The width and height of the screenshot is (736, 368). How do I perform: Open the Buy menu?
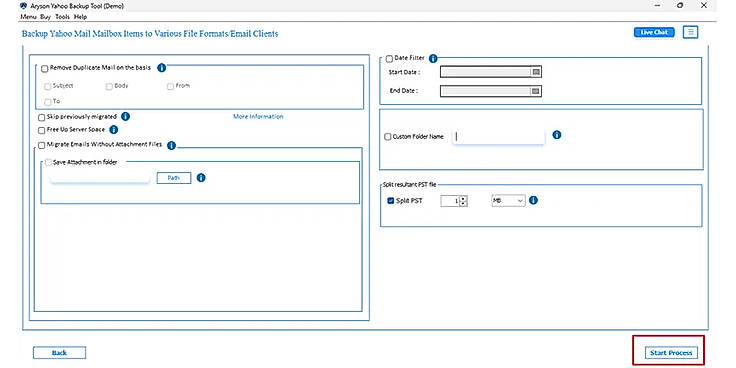pyautogui.click(x=46, y=16)
